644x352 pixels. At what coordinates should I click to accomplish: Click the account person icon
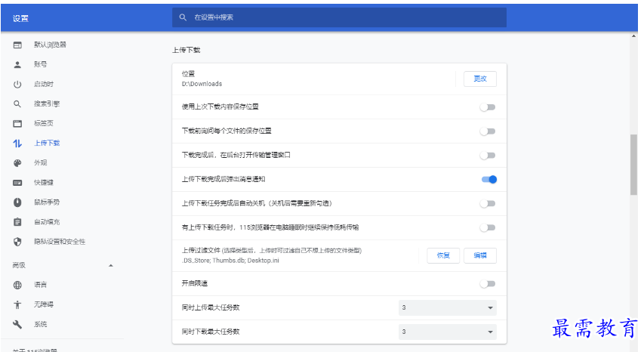point(17,64)
